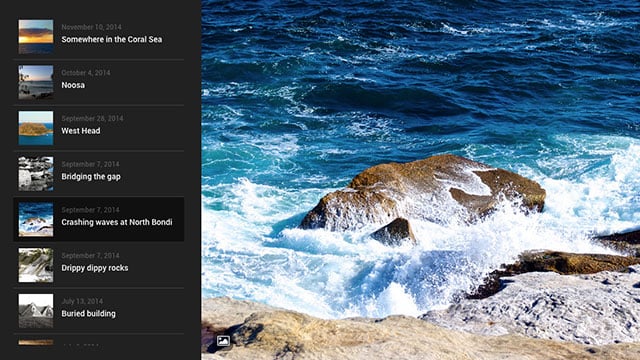Open the Somewhere in the Coral Sea thumbnail
Viewport: 640px width, 360px height.
pyautogui.click(x=36, y=37)
